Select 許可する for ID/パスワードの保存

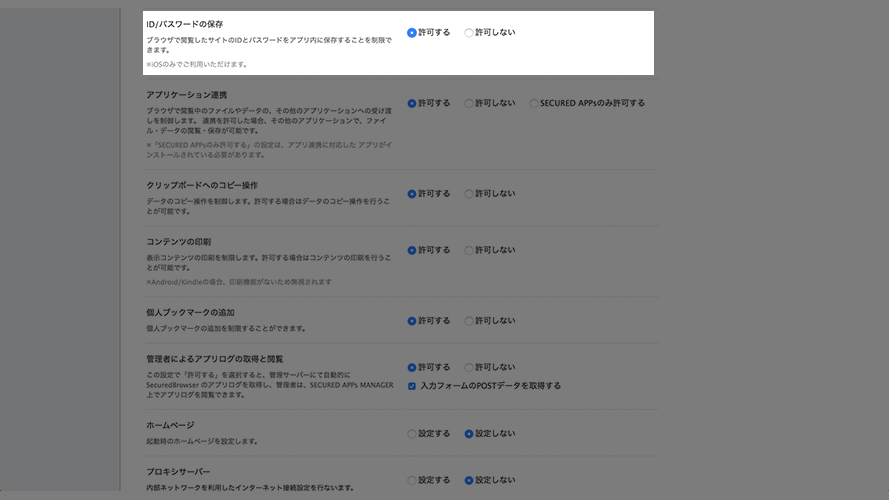[412, 33]
